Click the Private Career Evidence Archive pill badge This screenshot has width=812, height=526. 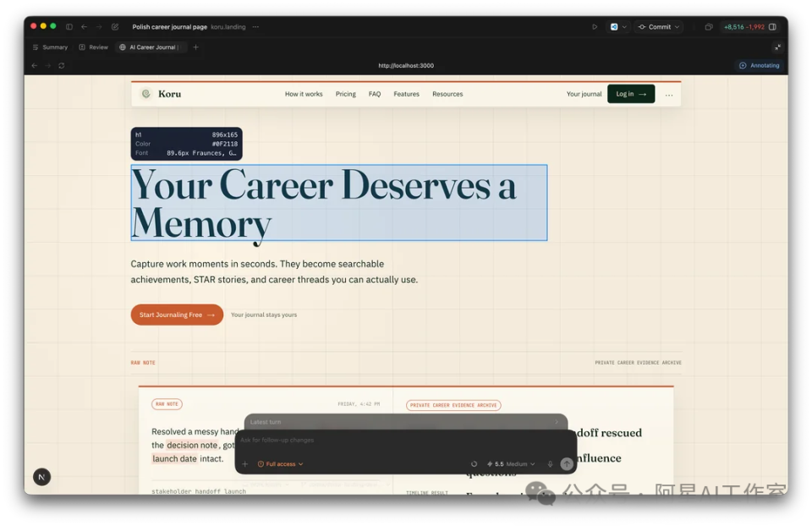click(x=453, y=405)
